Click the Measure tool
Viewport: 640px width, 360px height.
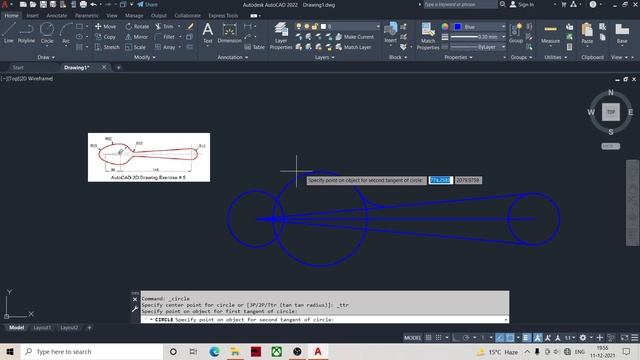tap(550, 33)
